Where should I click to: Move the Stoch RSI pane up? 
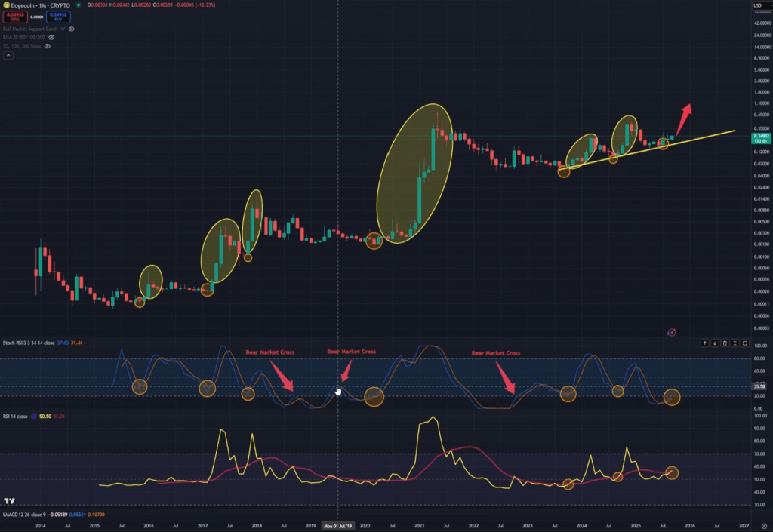pos(705,343)
